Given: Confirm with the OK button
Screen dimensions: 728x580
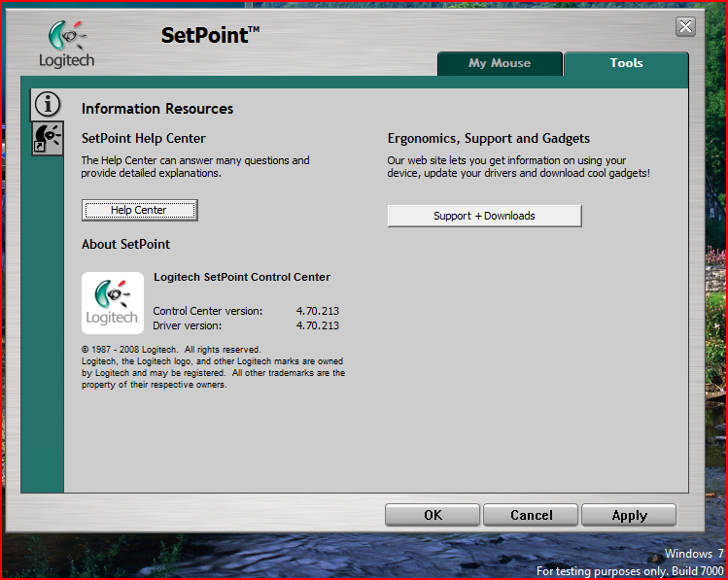Looking at the screenshot, I should (433, 515).
